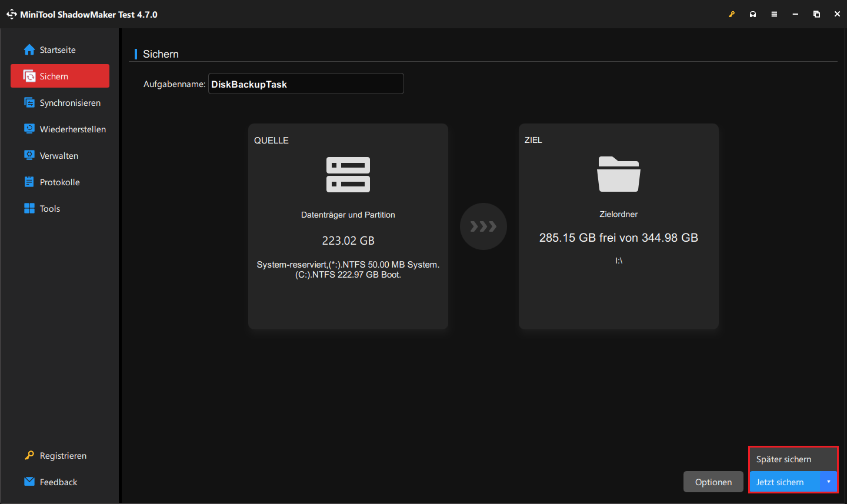Click the key icon in title bar
This screenshot has width=847, height=504.
(x=732, y=14)
